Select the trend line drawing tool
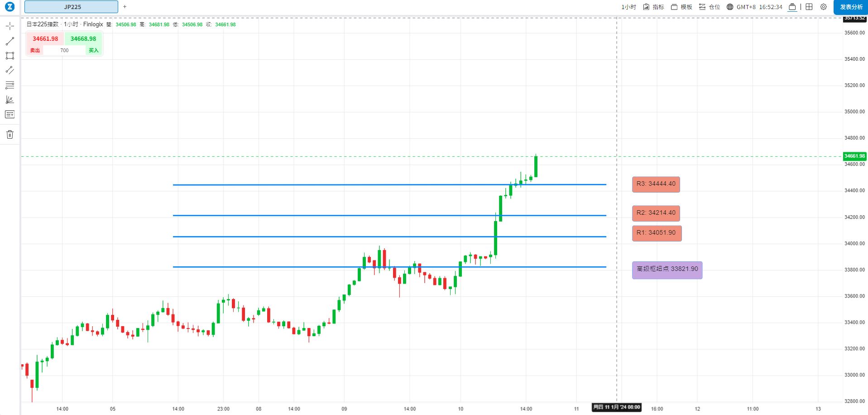This screenshot has height=415, width=868. pos(10,41)
